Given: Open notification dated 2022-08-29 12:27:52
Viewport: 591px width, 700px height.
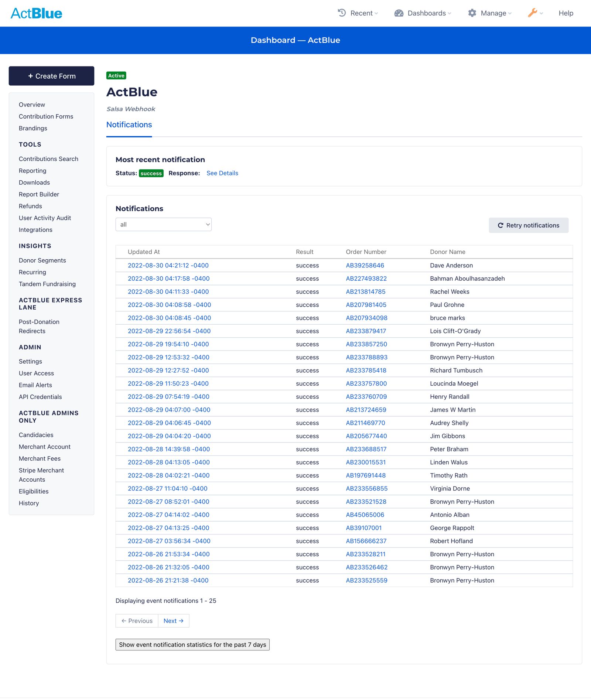Looking at the screenshot, I should (x=168, y=371).
